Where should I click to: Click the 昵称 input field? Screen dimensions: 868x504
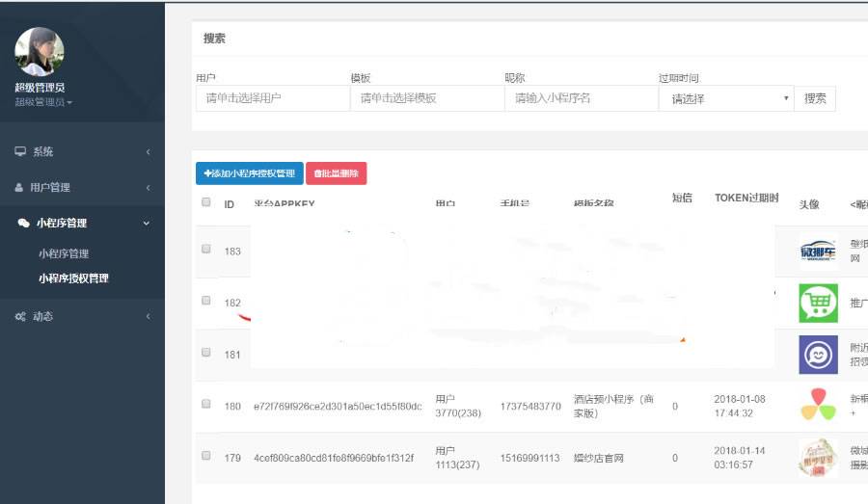[x=581, y=98]
